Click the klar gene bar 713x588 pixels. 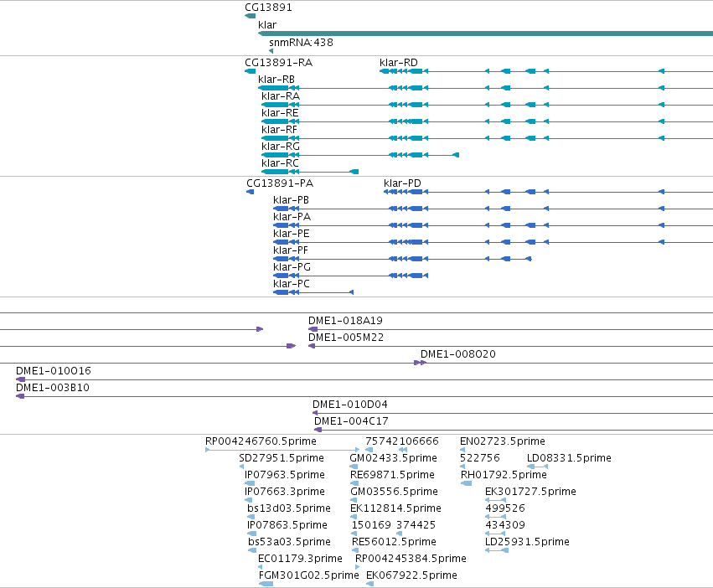click(x=485, y=34)
